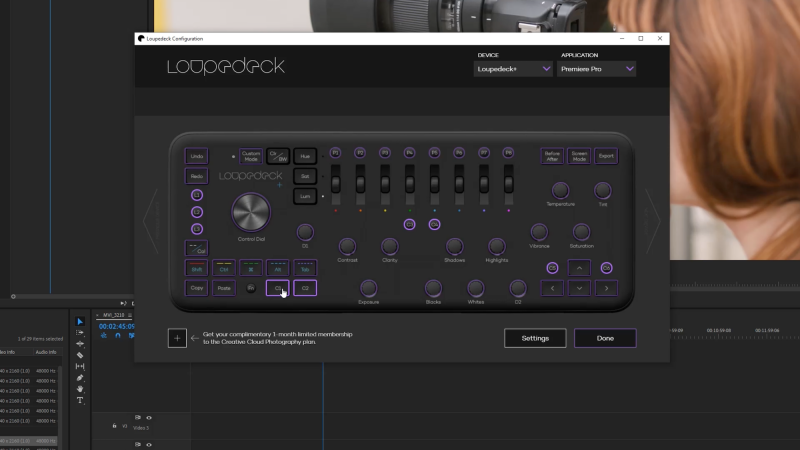Viewport: 800px width, 450px height.
Task: Click the Contrast dial
Action: [x=347, y=246]
